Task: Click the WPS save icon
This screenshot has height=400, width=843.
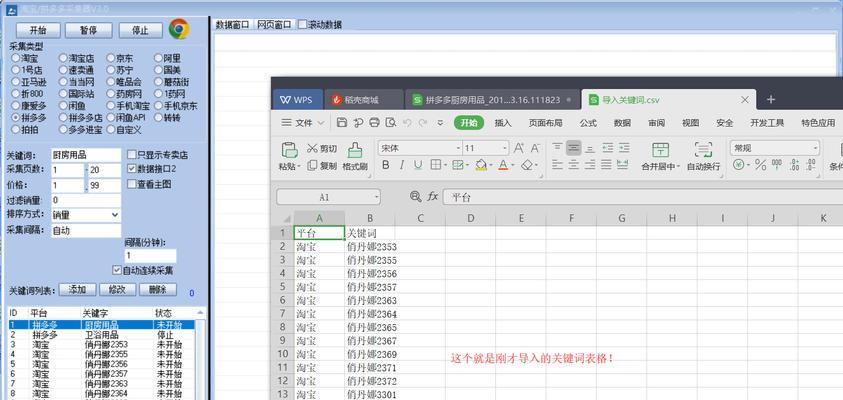Action: [x=341, y=123]
